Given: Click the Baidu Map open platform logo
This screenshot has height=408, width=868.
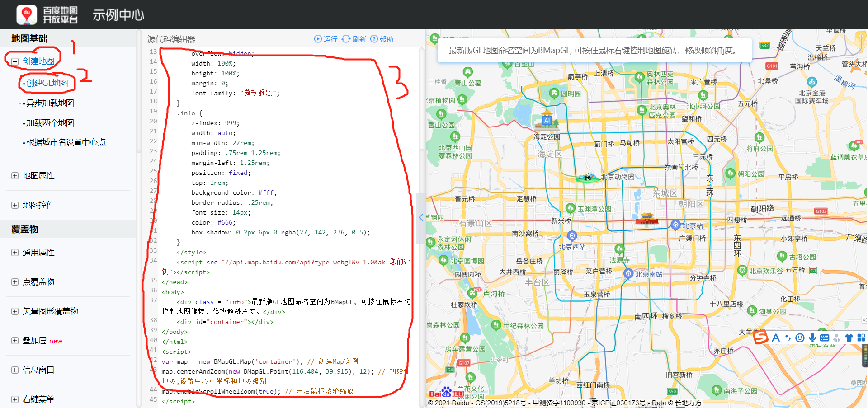Looking at the screenshot, I should (x=47, y=15).
